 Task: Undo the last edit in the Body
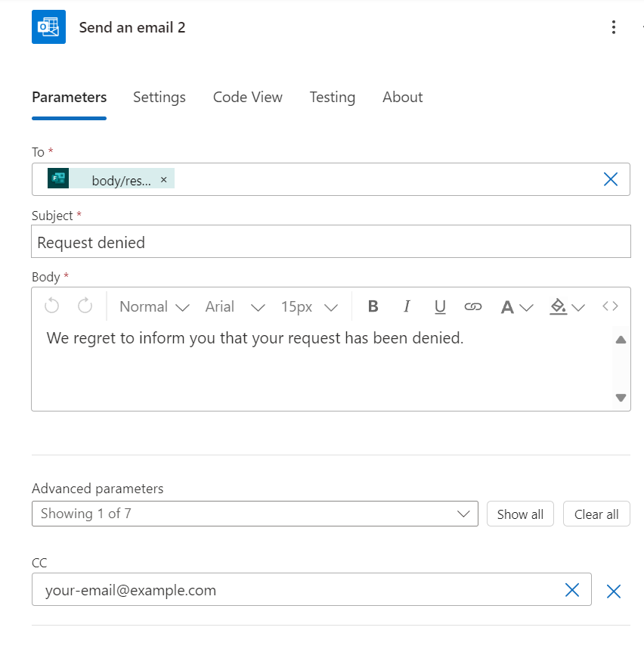[x=51, y=306]
